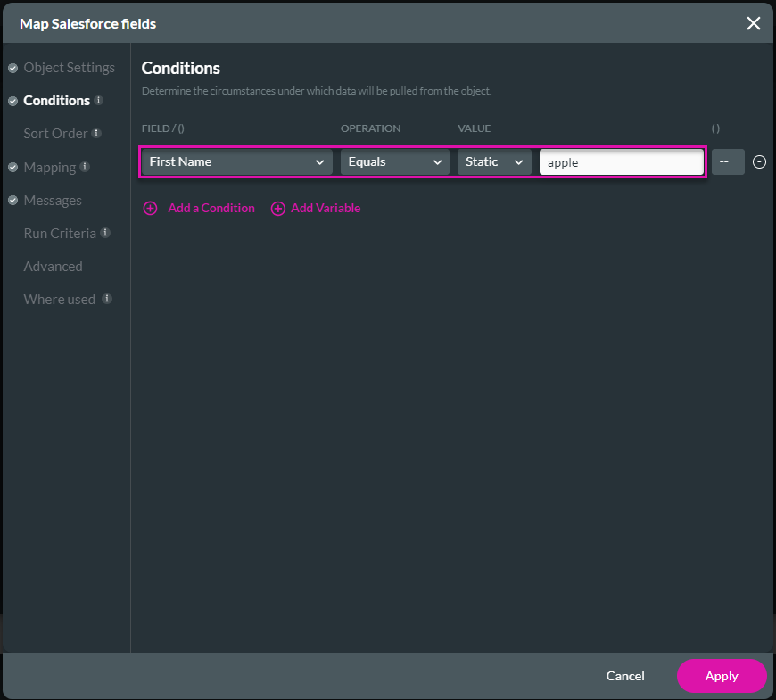Click the plus icon before Add a Condition

tap(150, 208)
